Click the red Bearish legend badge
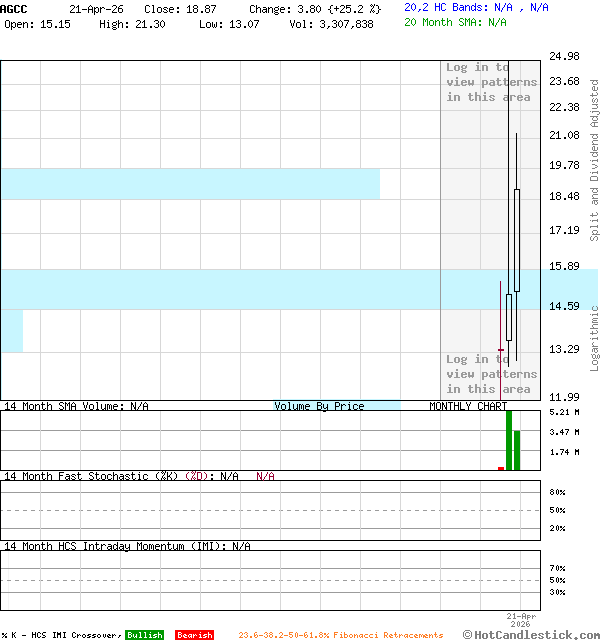Screen dimensions: 600x640 [194, 635]
